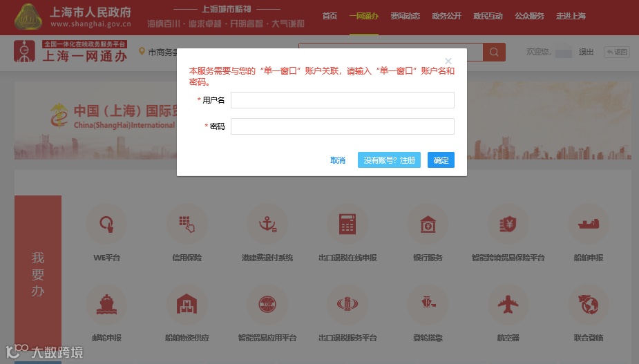Open the 要闻动态 nav item
Image resolution: width=639 pixels, height=364 pixels.
[405, 16]
